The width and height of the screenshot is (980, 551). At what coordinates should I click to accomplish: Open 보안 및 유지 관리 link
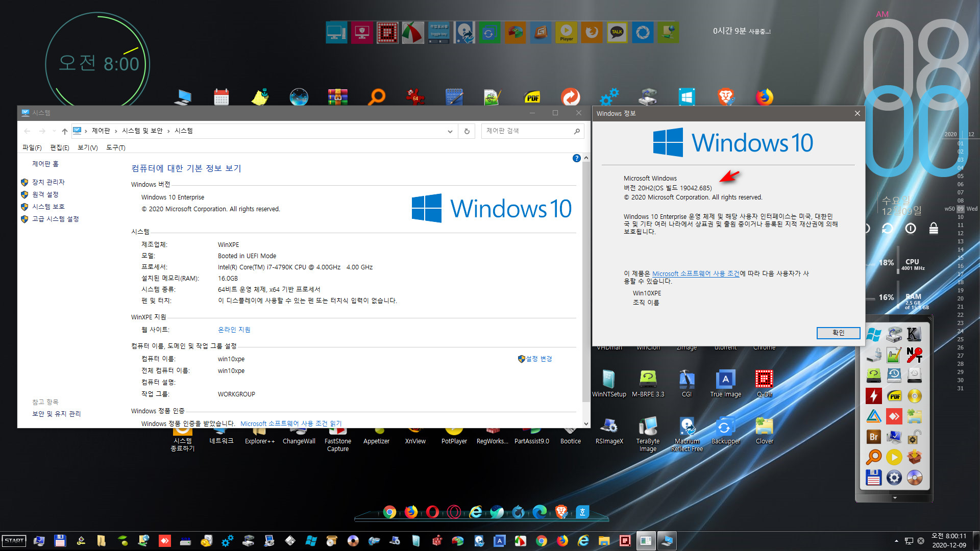[57, 414]
